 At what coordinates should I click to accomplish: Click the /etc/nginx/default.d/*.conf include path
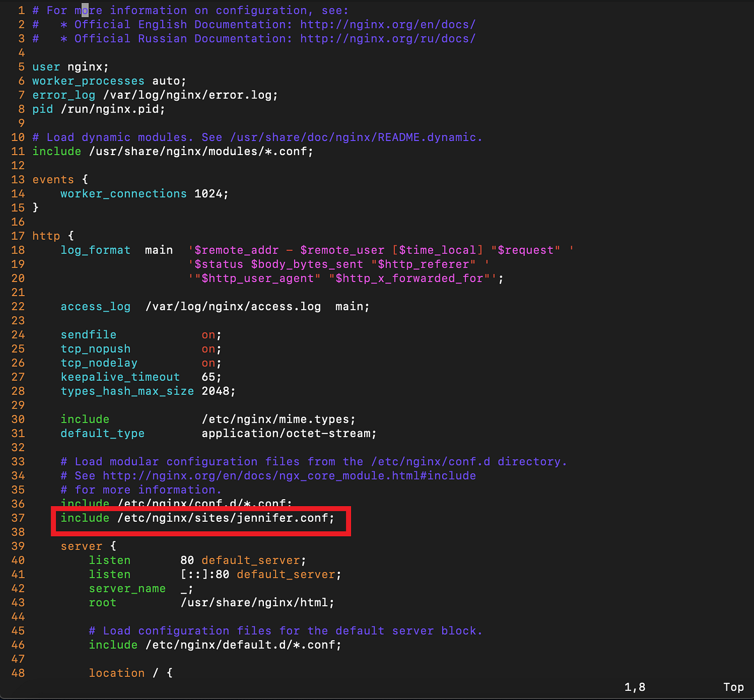240,645
